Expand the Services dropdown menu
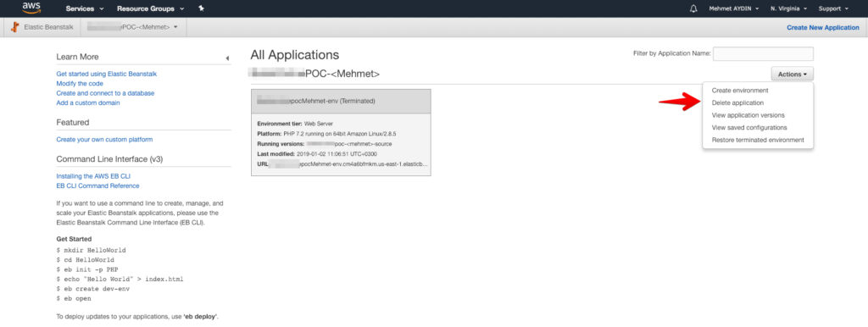Screen dimensions: 868x327 coord(85,8)
